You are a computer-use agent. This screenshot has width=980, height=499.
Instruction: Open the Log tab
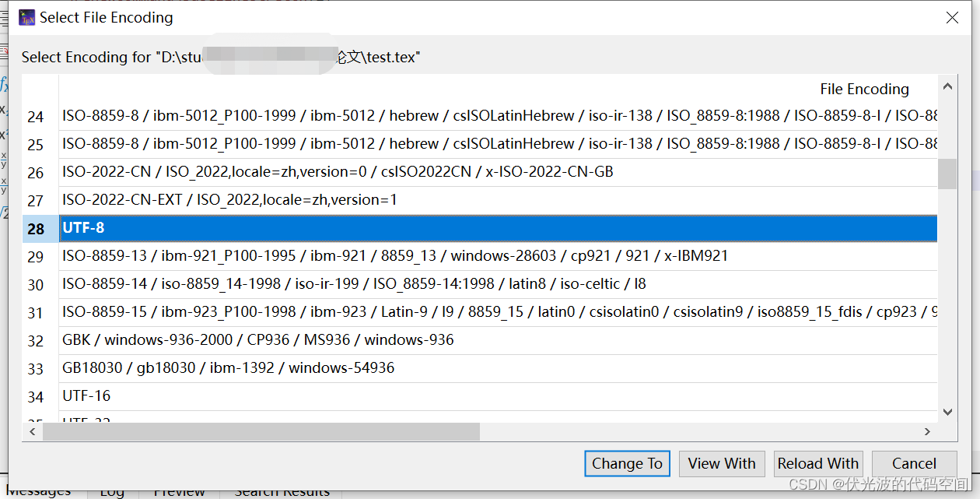112,492
